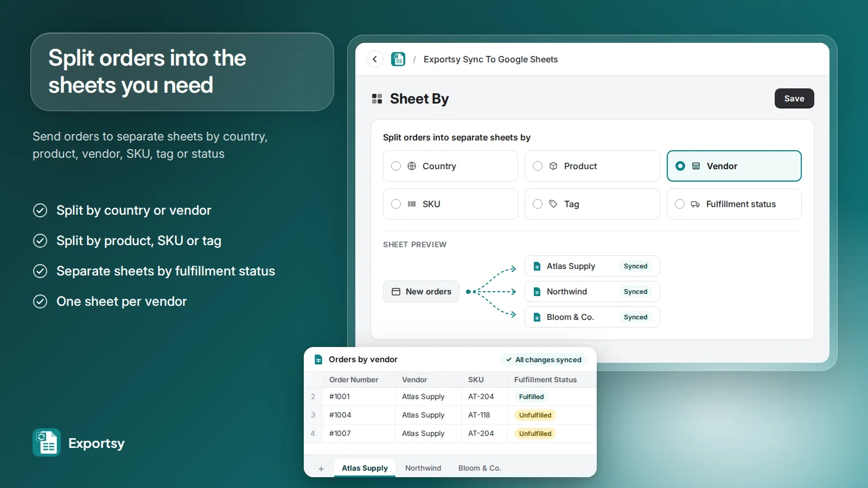This screenshot has width=868, height=488.
Task: Click the New orders button
Action: [x=421, y=292]
